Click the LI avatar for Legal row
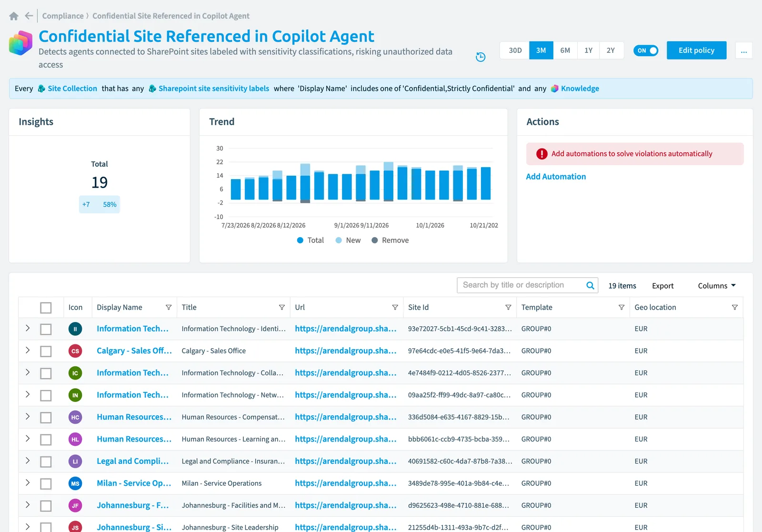Viewport: 762px width, 532px height. click(75, 462)
